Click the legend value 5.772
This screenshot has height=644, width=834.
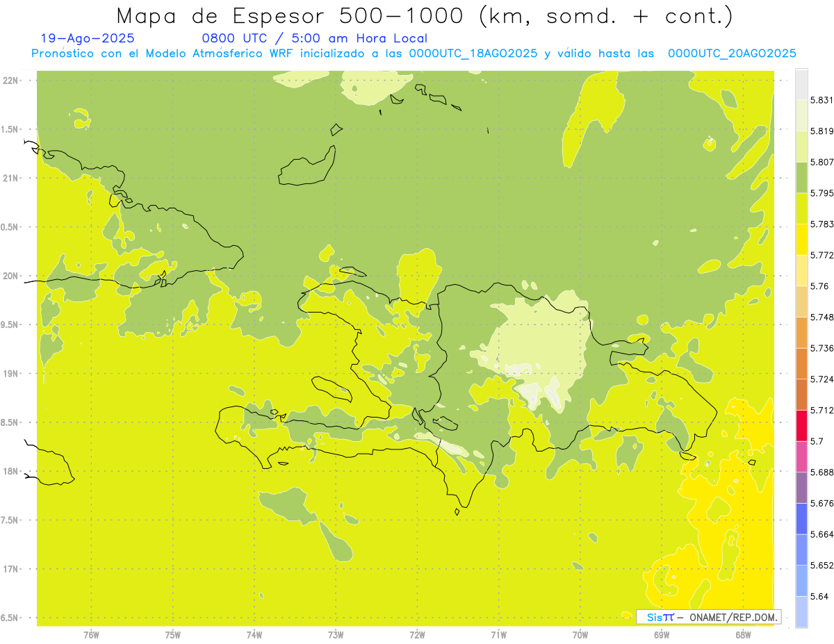click(x=821, y=255)
